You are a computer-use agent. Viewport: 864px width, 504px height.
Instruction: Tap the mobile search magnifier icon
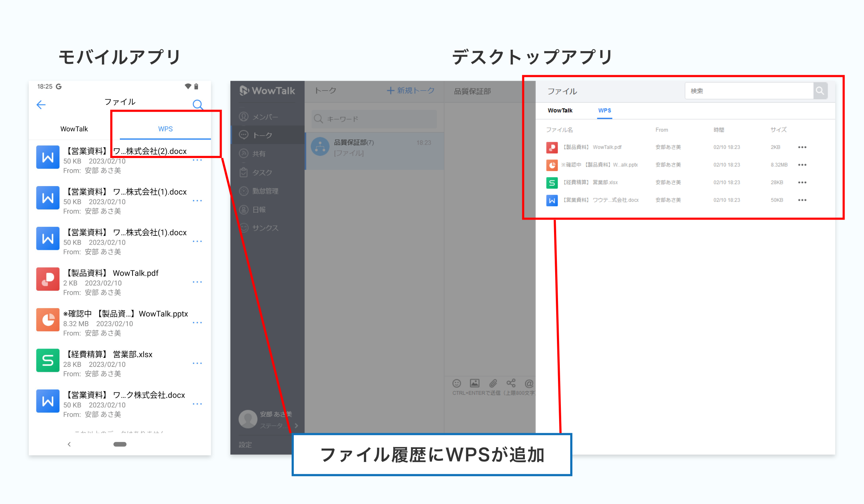point(198,105)
